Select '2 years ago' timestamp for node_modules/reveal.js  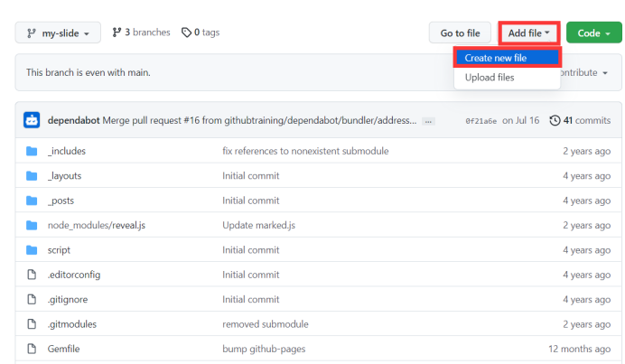587,225
